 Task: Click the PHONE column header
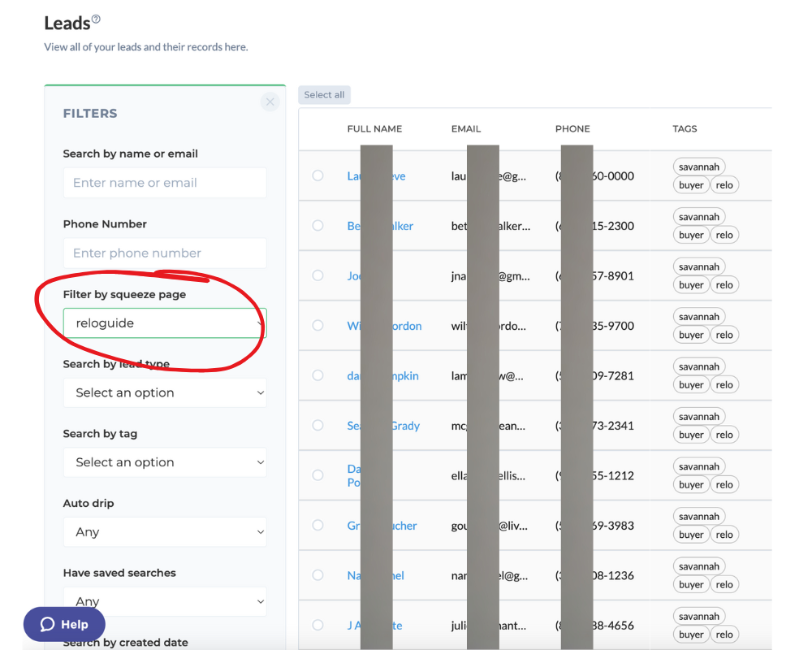[x=572, y=128]
